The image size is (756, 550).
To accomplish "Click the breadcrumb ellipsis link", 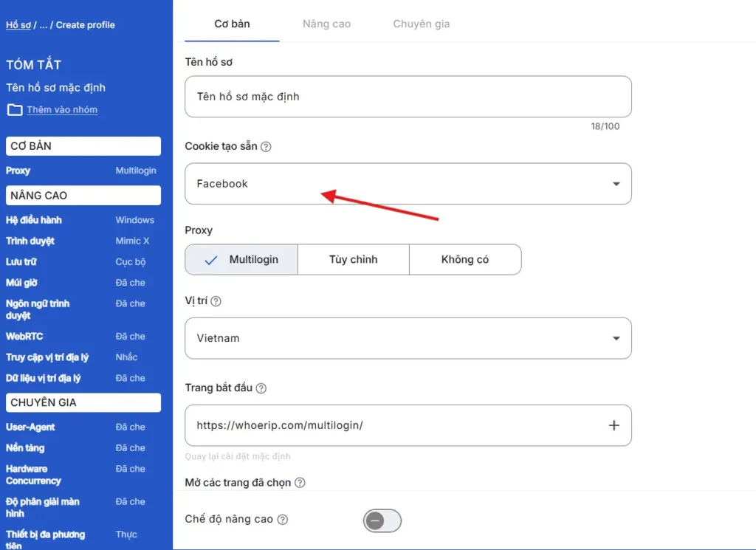I will [x=44, y=25].
